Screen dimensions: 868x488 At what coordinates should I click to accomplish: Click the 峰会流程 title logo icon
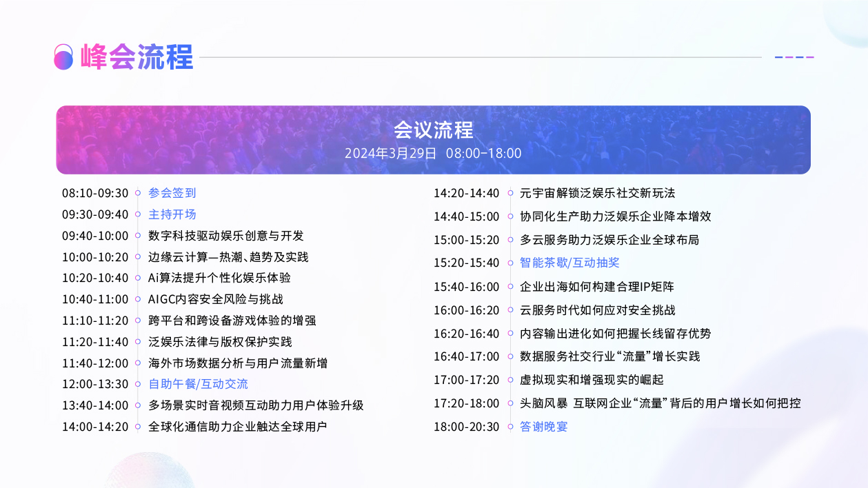tap(63, 57)
